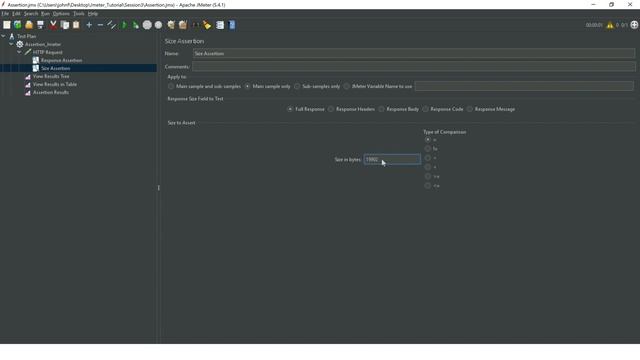Open the Templates toolbar icon
The width and height of the screenshot is (640, 360).
(18, 25)
